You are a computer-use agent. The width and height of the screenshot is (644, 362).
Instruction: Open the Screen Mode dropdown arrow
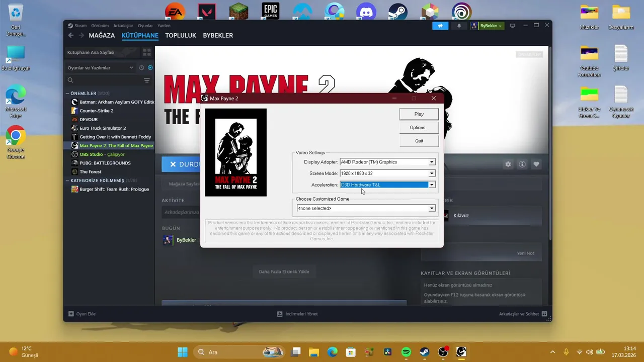click(x=432, y=173)
